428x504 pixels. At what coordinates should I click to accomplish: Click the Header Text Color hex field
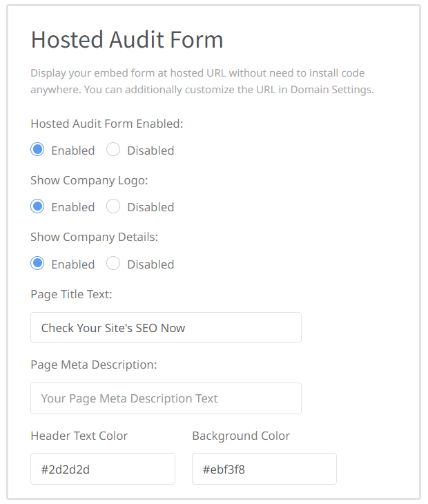(102, 469)
